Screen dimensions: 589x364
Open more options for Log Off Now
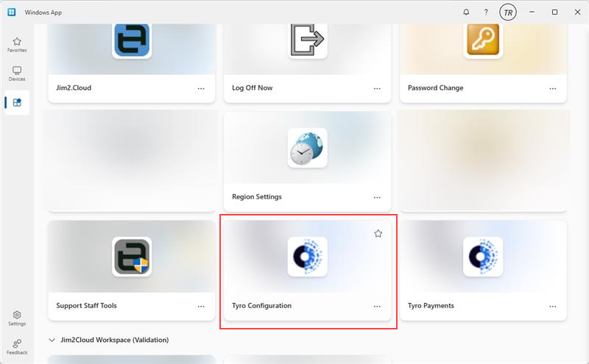pyautogui.click(x=377, y=88)
